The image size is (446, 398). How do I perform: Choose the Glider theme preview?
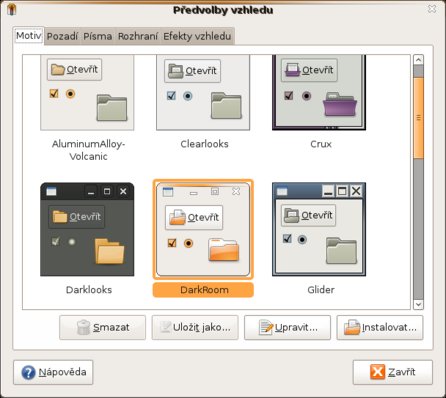pos(319,229)
